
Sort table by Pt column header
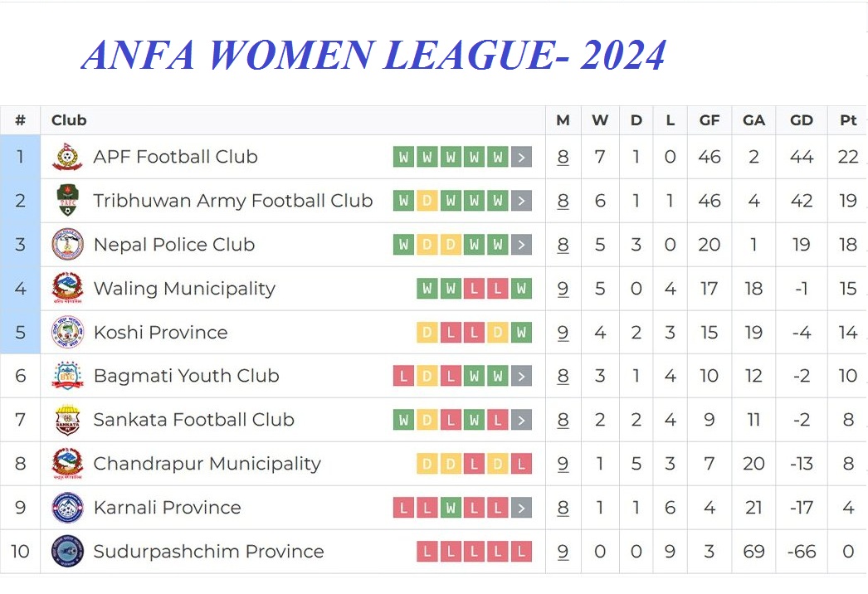847,120
